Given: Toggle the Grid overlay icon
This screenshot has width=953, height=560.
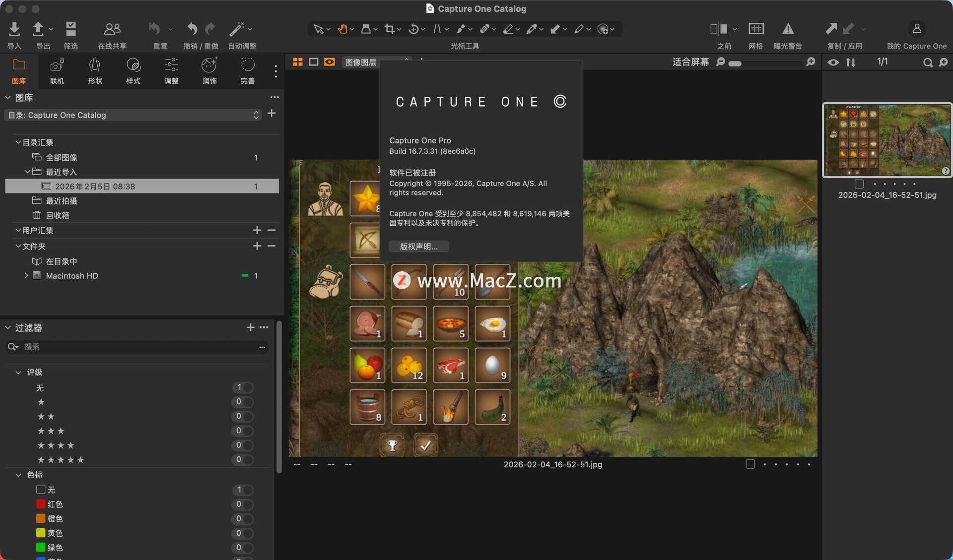Looking at the screenshot, I should point(755,29).
